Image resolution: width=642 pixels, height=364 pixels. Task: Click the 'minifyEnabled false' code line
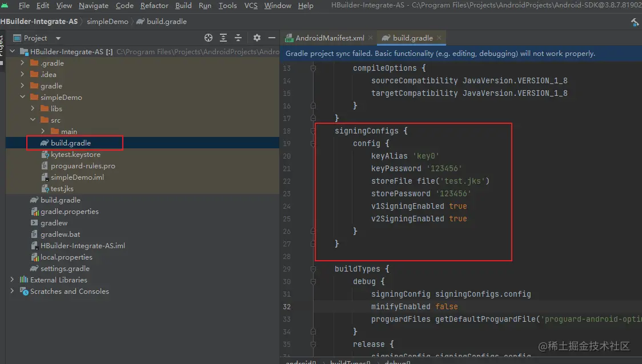pos(414,307)
